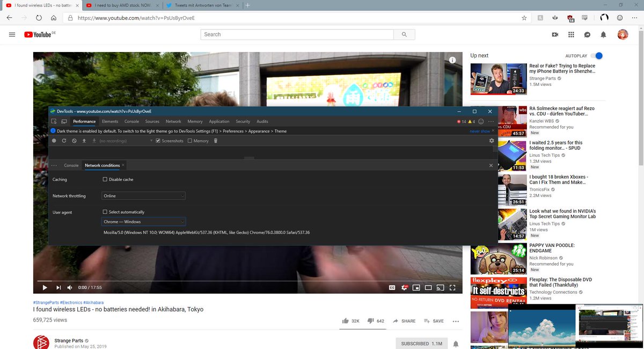
Task: Skip to the next video
Action: [x=59, y=288]
